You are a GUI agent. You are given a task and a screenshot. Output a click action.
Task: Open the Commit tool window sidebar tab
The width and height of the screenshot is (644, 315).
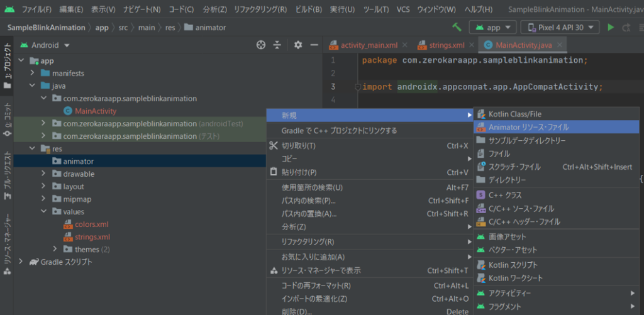tap(7, 121)
